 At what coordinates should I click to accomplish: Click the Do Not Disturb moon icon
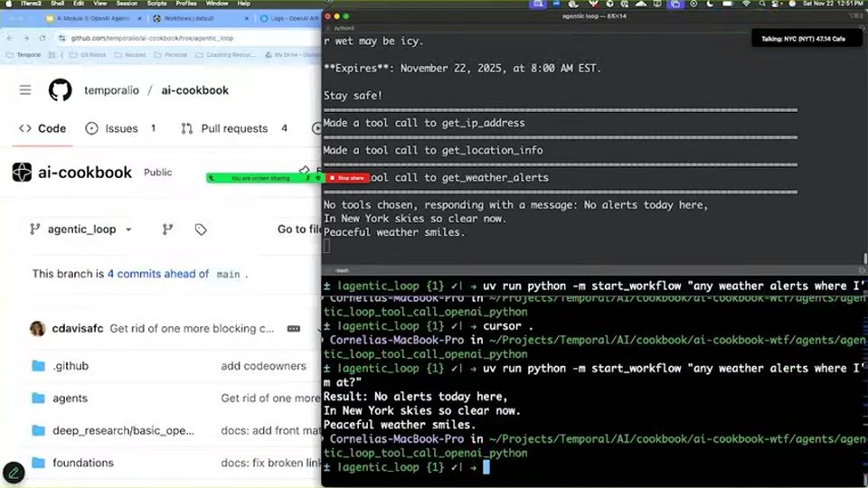[711, 4]
